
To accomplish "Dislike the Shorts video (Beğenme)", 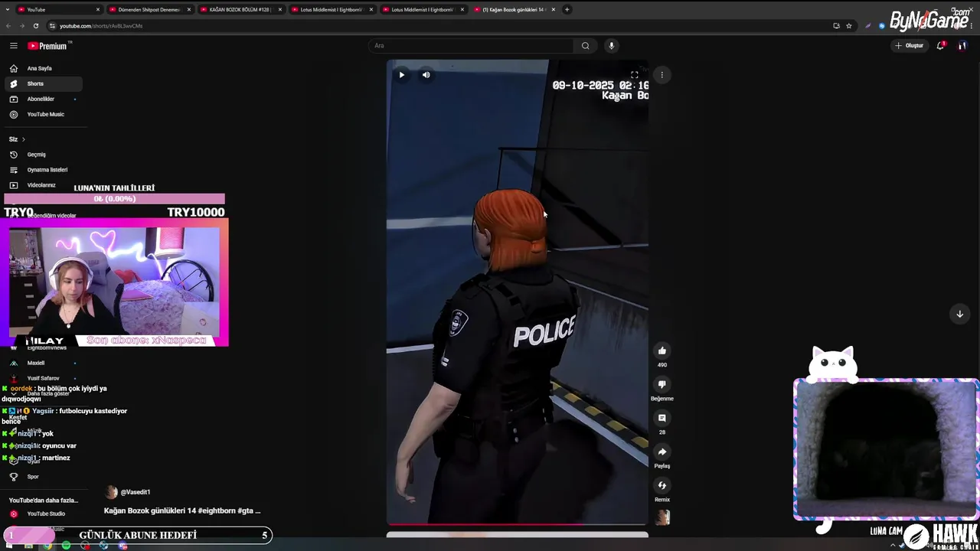I will [662, 384].
